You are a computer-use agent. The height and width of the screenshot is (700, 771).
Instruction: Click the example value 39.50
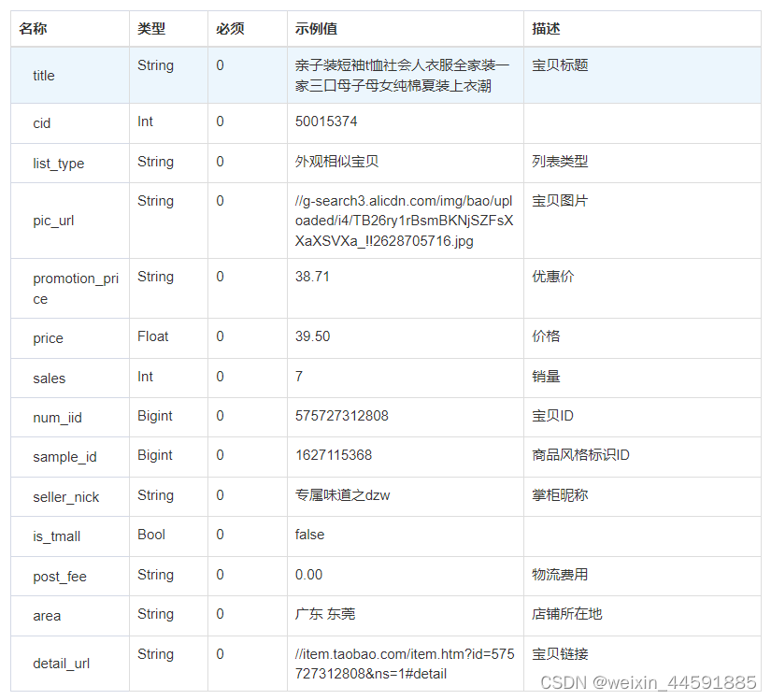pyautogui.click(x=313, y=336)
